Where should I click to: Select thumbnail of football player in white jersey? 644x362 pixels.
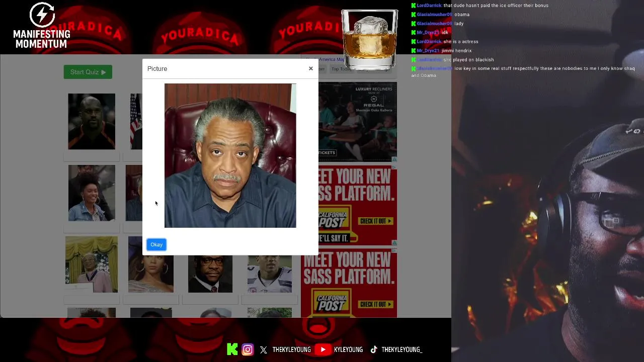click(x=270, y=274)
